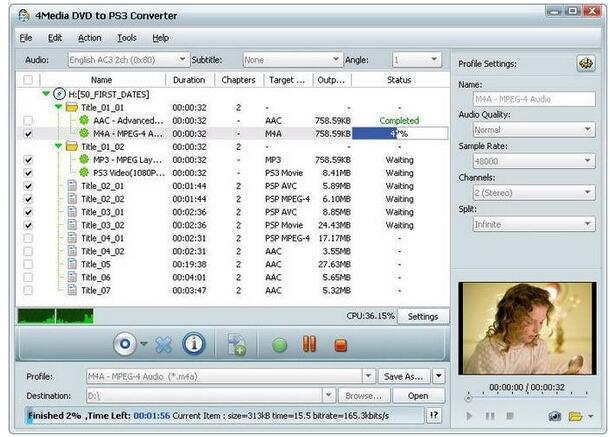Click the file icon of Title_02_01
Viewport: 610px width, 437px height.
[72, 185]
